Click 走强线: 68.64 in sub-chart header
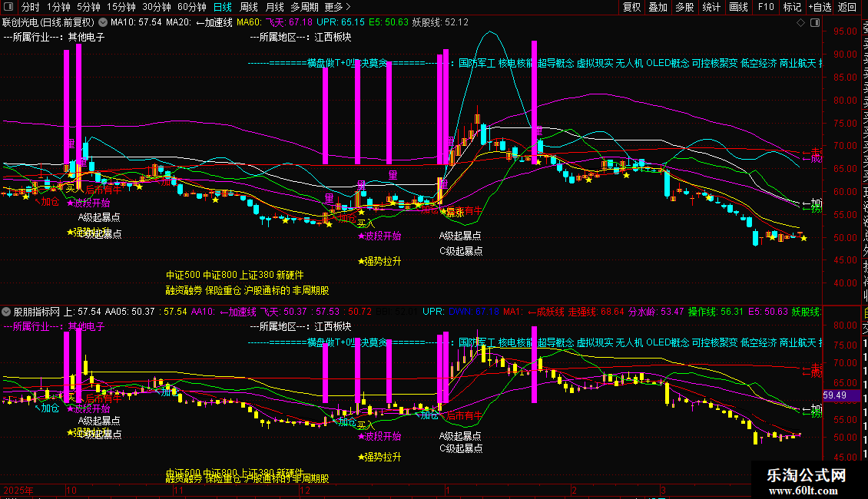 [x=596, y=312]
